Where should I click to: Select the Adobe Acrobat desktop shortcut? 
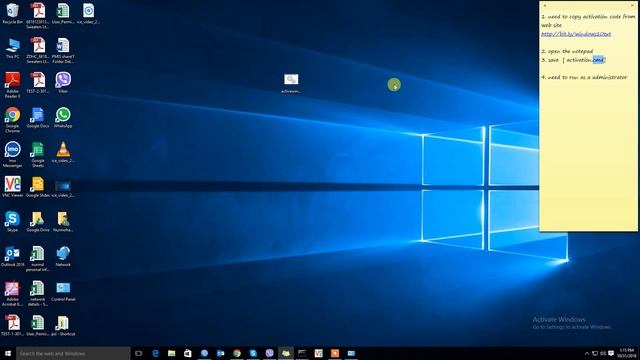[x=12, y=293]
